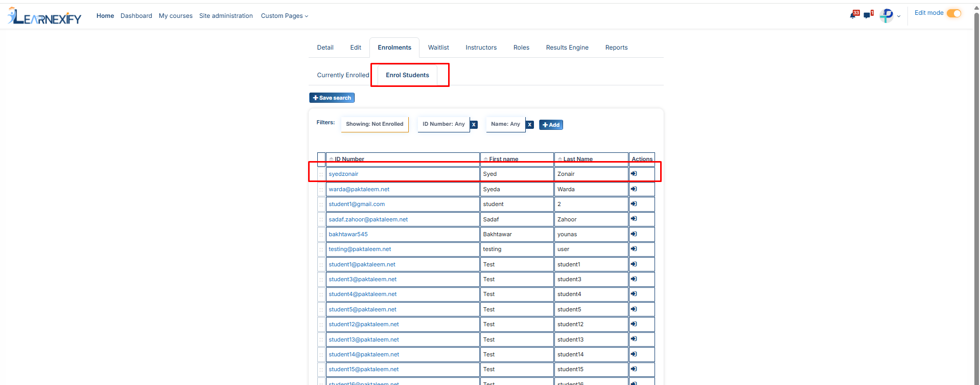Go to Learnexify logo home
The width and height of the screenshot is (980, 385).
44,16
